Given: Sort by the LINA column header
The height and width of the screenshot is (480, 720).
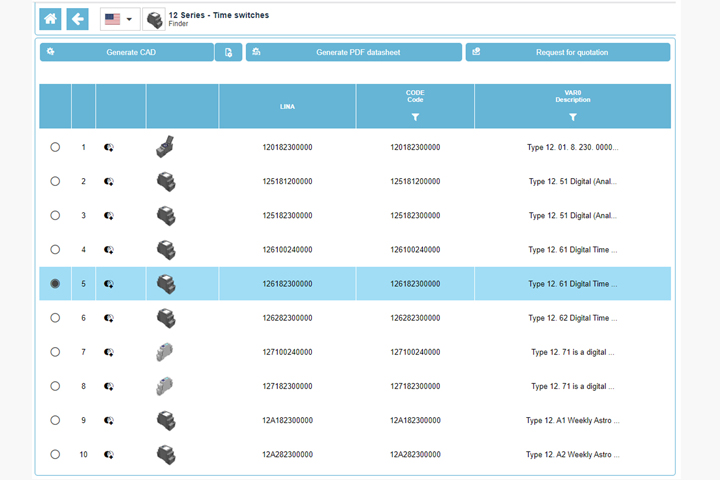Looking at the screenshot, I should (287, 106).
